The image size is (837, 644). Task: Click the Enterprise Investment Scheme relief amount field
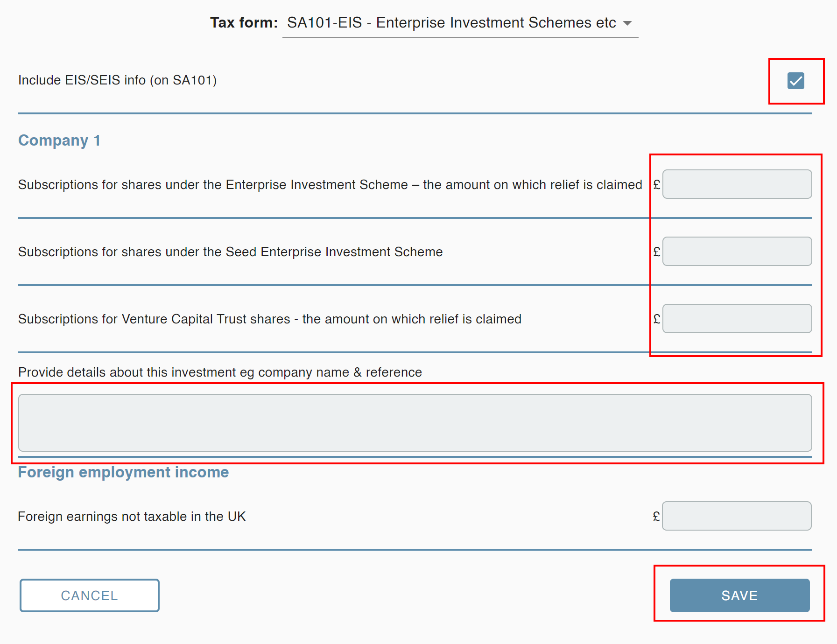(737, 184)
